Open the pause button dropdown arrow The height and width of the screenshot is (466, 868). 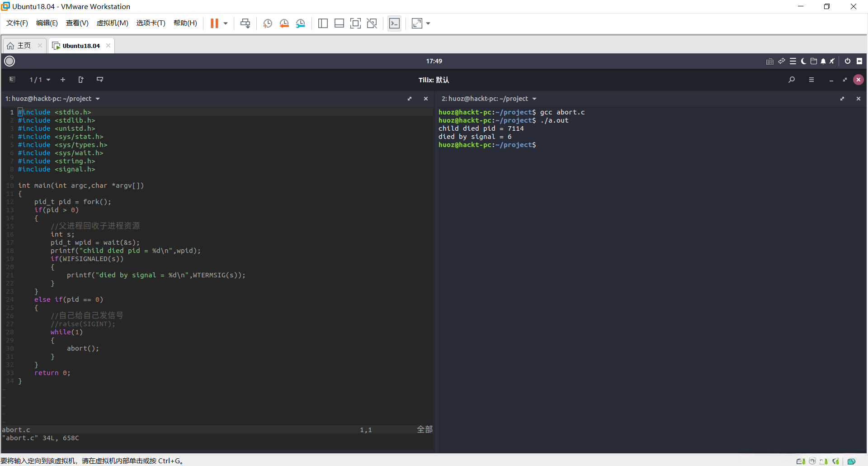[x=226, y=24]
